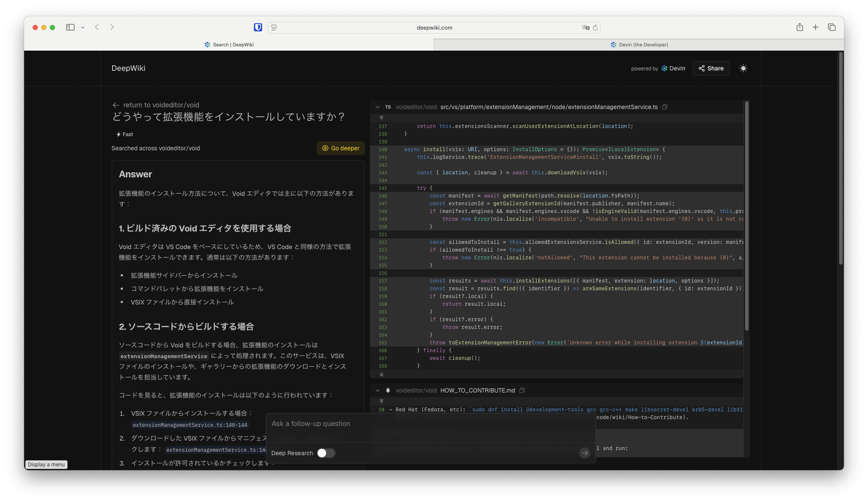
Task: Open the DeepWiki home logo
Action: [128, 68]
